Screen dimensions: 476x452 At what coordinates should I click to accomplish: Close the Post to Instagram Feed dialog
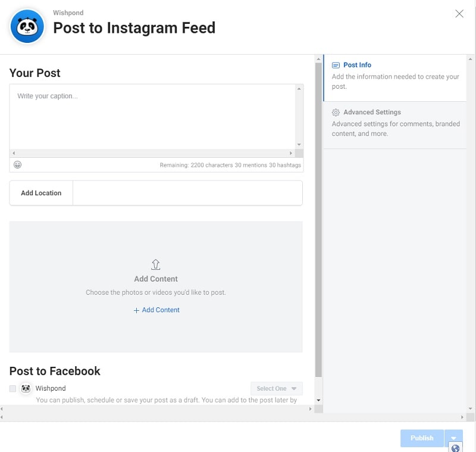coord(459,13)
